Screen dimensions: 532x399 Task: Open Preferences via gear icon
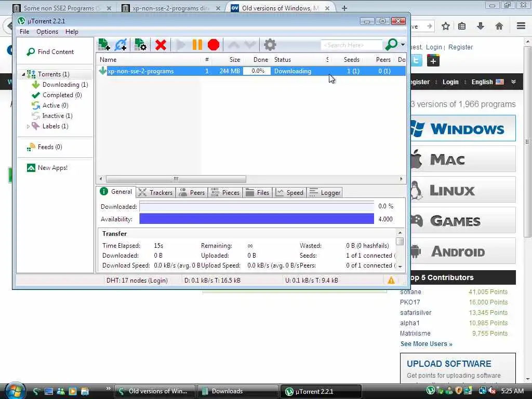click(270, 45)
